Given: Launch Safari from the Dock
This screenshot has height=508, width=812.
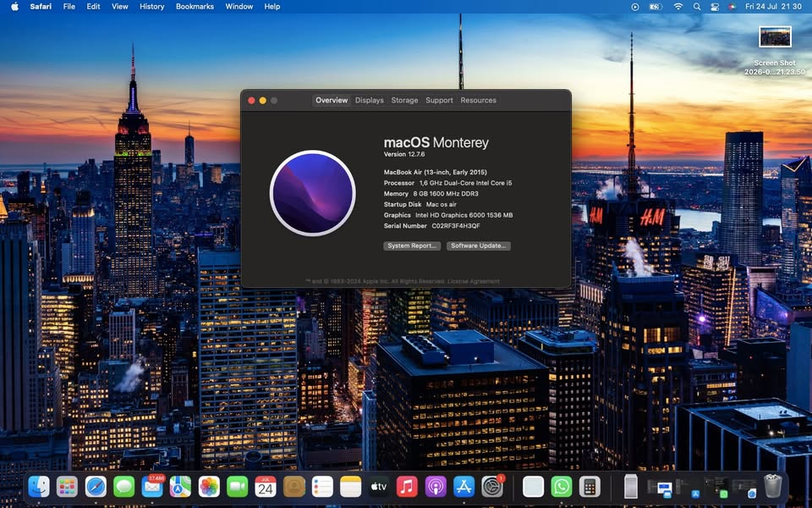Looking at the screenshot, I should (96, 487).
